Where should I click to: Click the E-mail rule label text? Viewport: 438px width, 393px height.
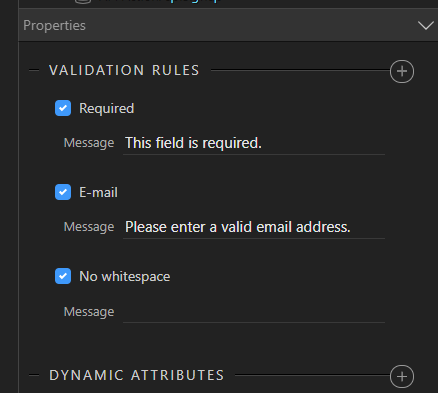98,192
